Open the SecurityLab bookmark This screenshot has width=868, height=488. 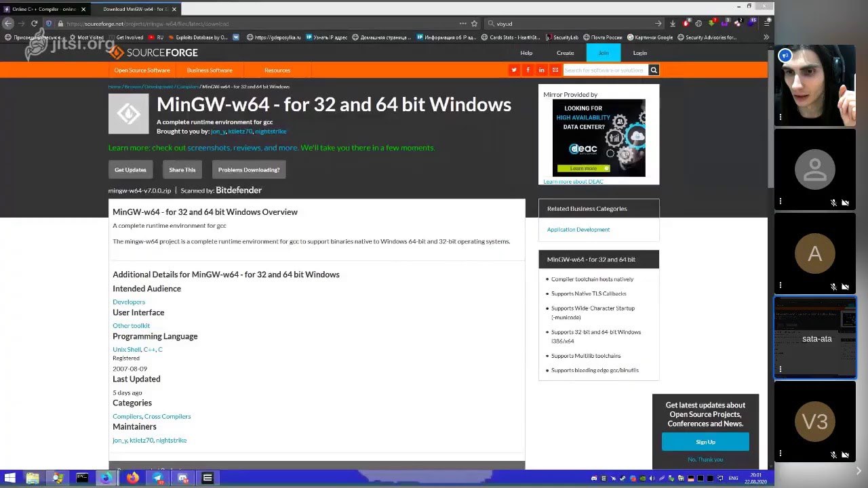coord(561,37)
